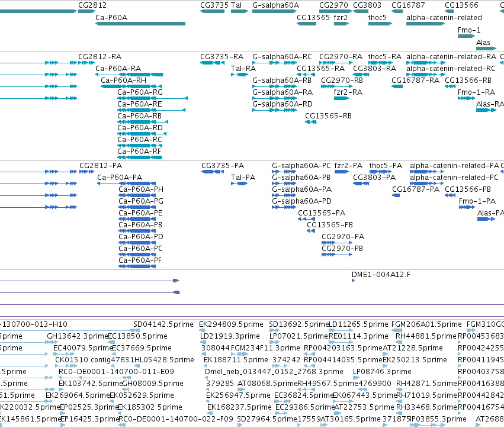
Task: Click the CG2970-RB transcript label
Action: click(342, 81)
